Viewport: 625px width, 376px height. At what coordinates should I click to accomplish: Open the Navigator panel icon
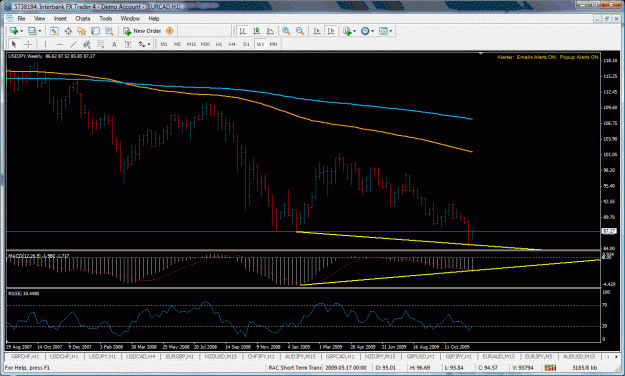click(82, 31)
